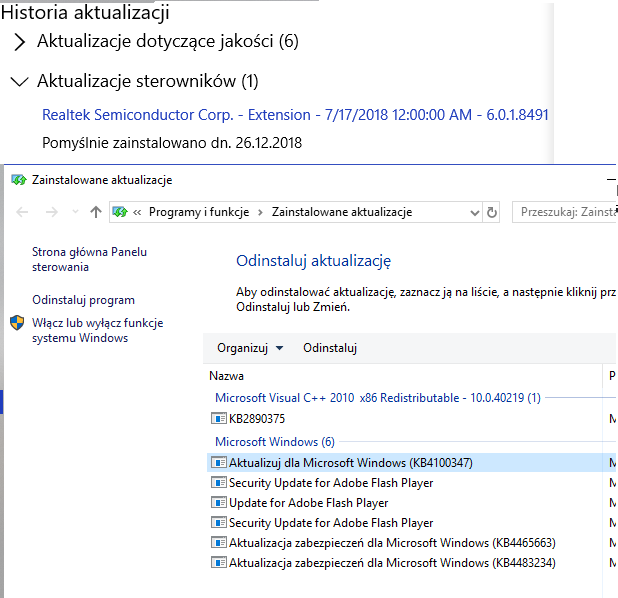
Task: Collapse the Microsoft Windows (6) group
Action: (275, 442)
